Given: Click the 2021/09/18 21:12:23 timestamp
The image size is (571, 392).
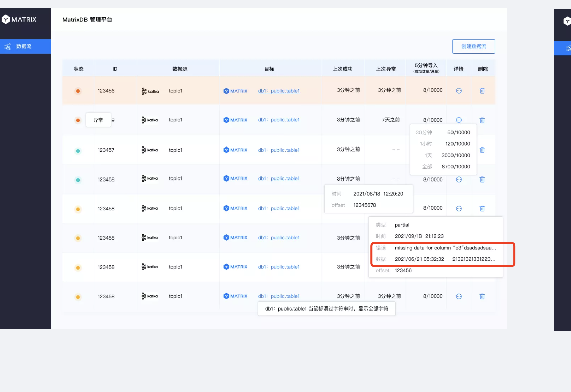Looking at the screenshot, I should point(419,236).
